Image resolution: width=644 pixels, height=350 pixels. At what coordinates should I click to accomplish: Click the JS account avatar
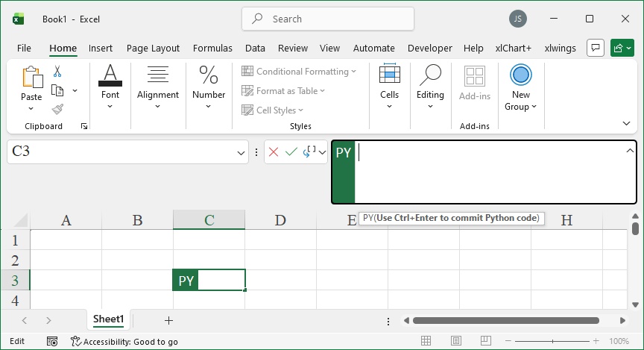click(518, 19)
